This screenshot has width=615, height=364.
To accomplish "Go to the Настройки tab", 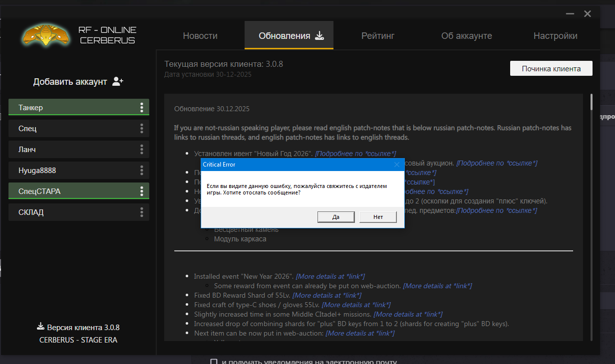I will (x=555, y=36).
